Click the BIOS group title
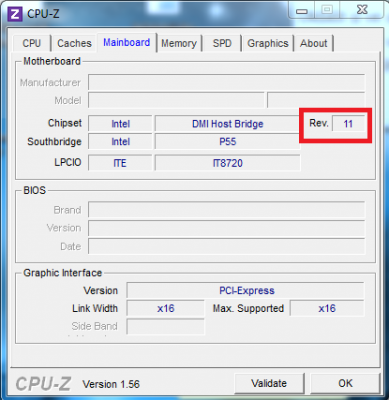Viewport: 389px width, 400px height. (35, 190)
